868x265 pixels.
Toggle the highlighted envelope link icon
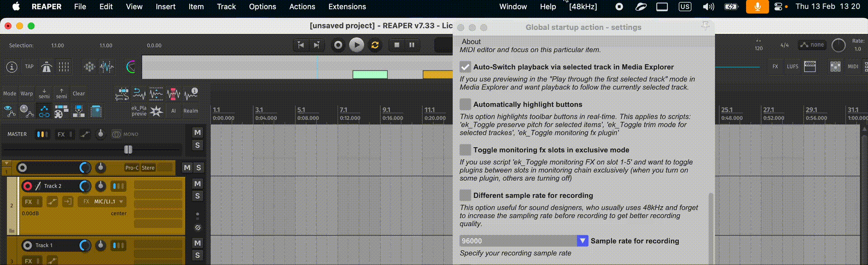click(44, 111)
